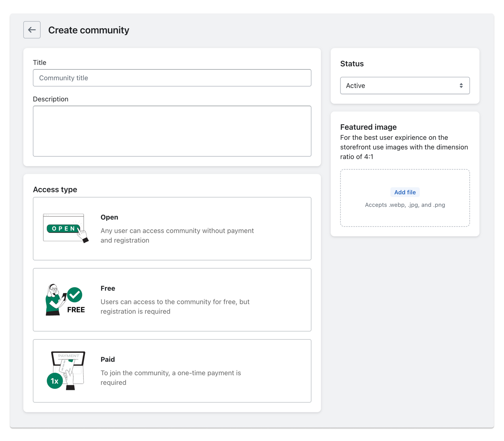Click the Free option registration description
The height and width of the screenshot is (441, 504).
pyautogui.click(x=175, y=307)
